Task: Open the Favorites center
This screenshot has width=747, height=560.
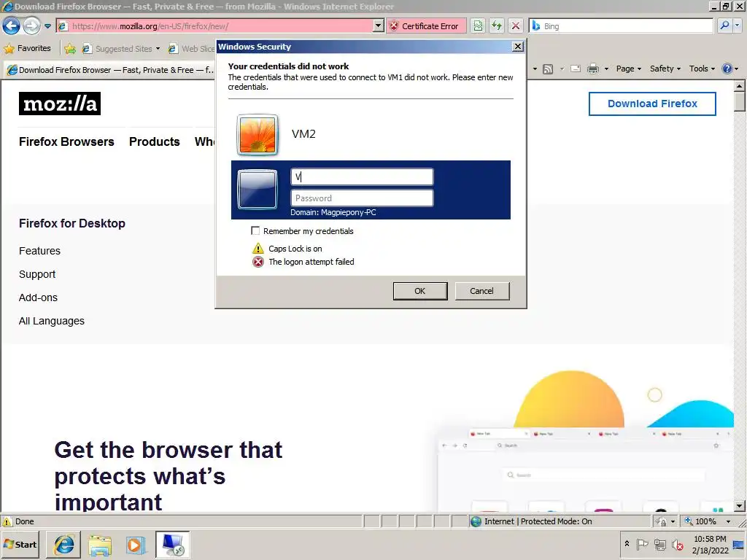Action: click(x=27, y=49)
